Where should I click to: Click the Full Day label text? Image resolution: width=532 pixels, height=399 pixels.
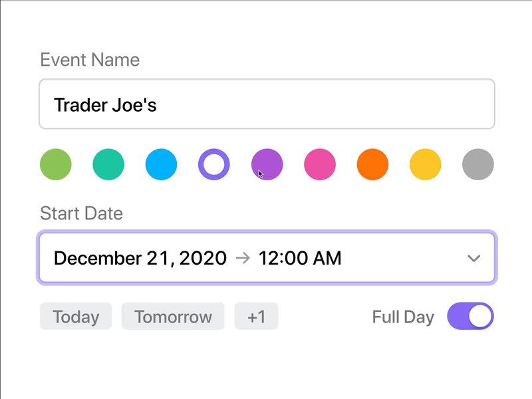[403, 317]
